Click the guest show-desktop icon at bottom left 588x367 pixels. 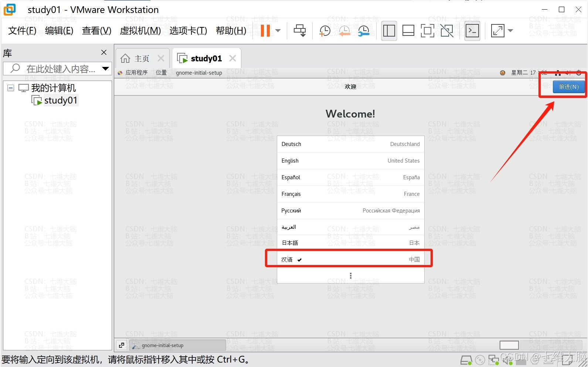point(121,345)
